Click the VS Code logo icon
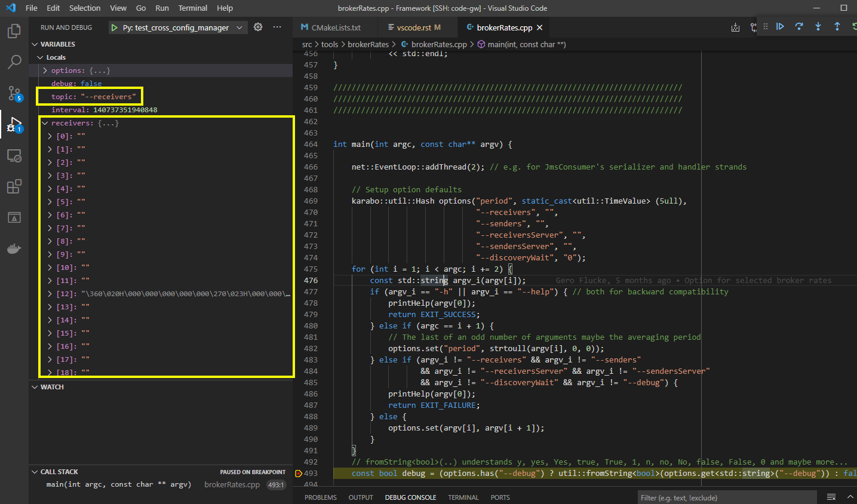The height and width of the screenshot is (504, 857). (x=11, y=8)
